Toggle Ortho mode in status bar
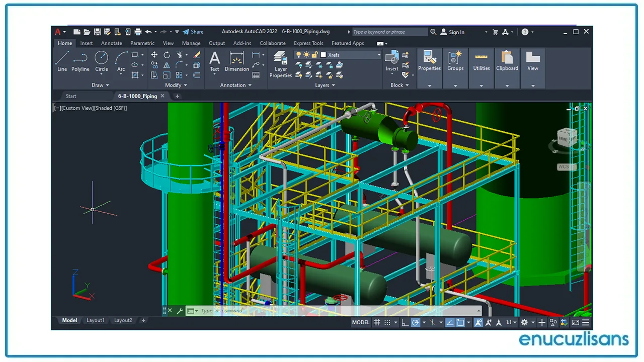Viewport: 644px width, 362px height. pos(405,322)
